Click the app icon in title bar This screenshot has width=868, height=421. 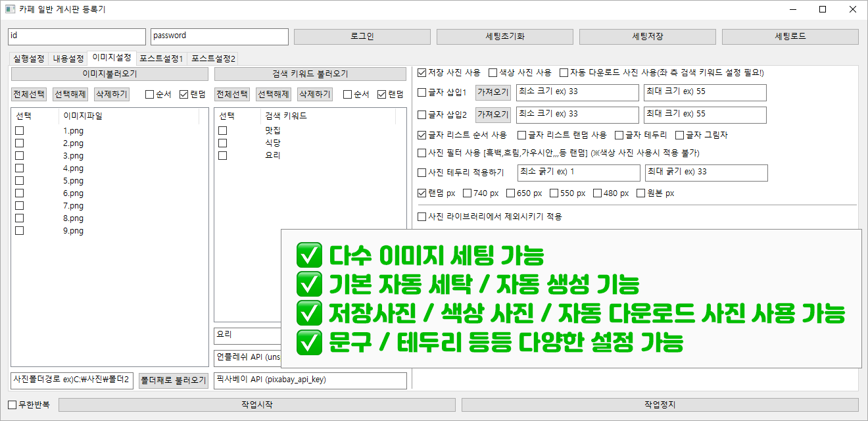coord(10,9)
